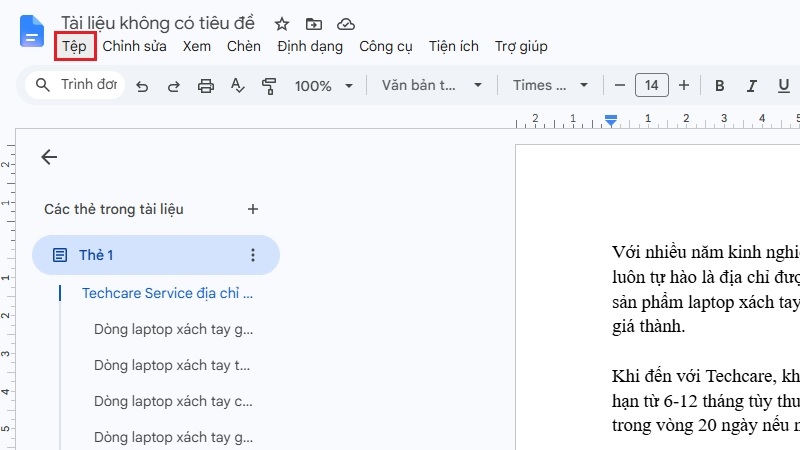Click the move-to-folder icon
Screen dimensions: 800x450
coord(314,24)
